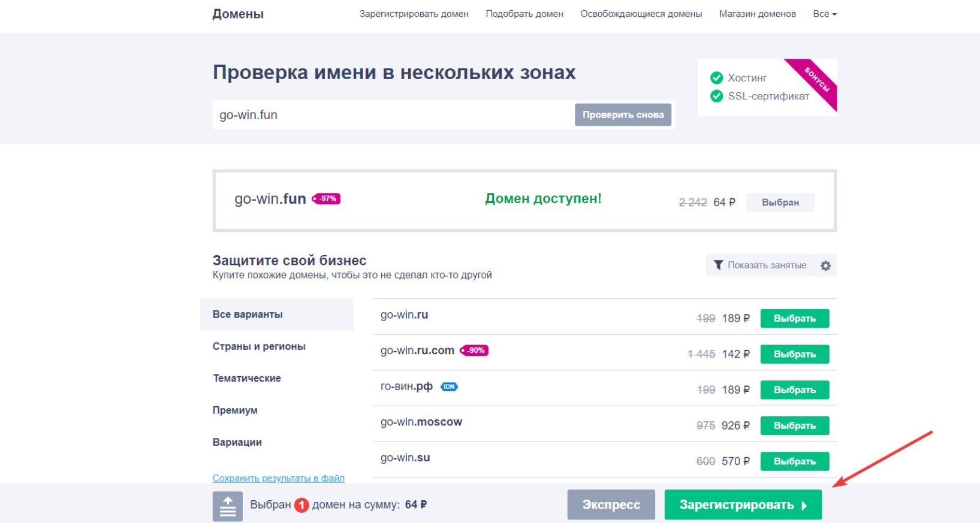Click the settings gear icon near filter
This screenshot has width=980, height=523.
[x=825, y=265]
